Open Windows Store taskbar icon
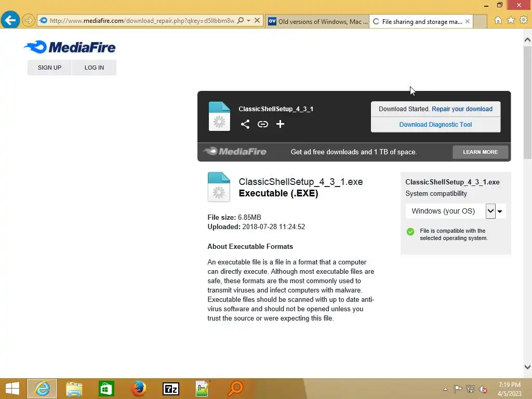 106,389
